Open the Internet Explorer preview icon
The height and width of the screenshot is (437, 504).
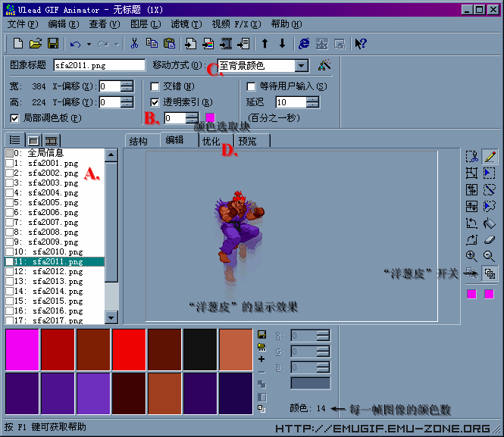[x=304, y=44]
